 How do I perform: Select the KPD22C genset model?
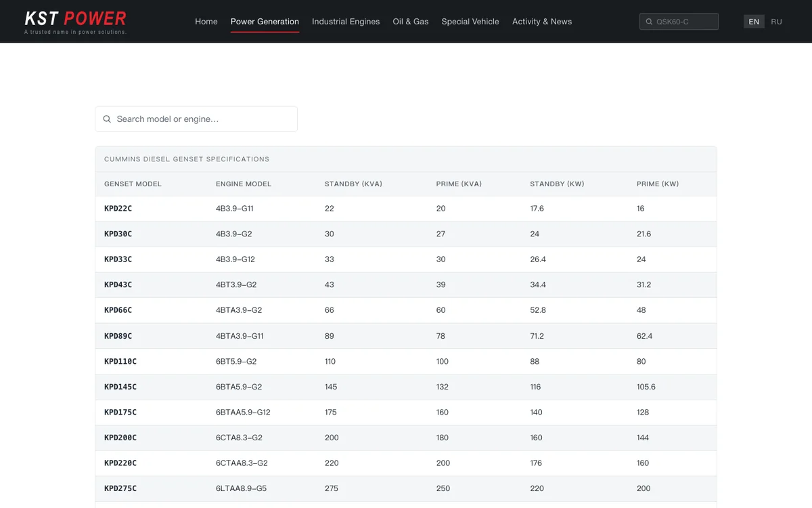(118, 209)
